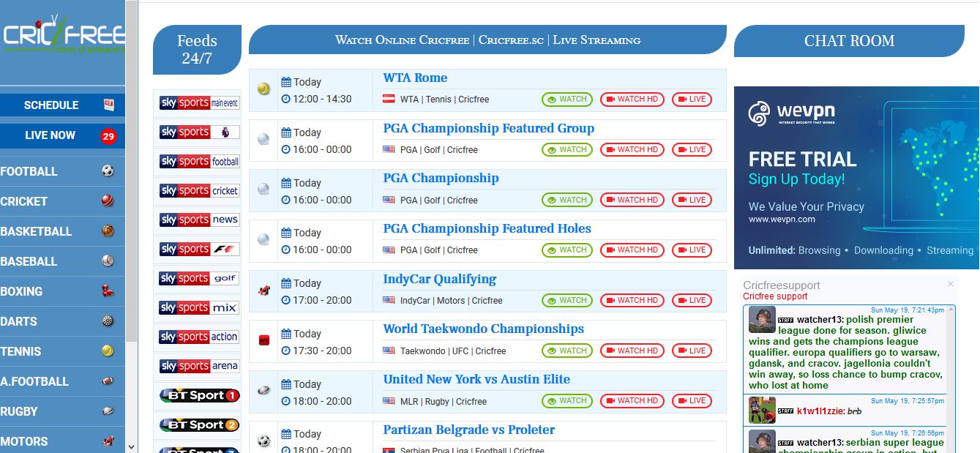Image resolution: width=980 pixels, height=453 pixels.
Task: Click the sidebar vertical scrollbar thumb
Action: tap(132, 171)
